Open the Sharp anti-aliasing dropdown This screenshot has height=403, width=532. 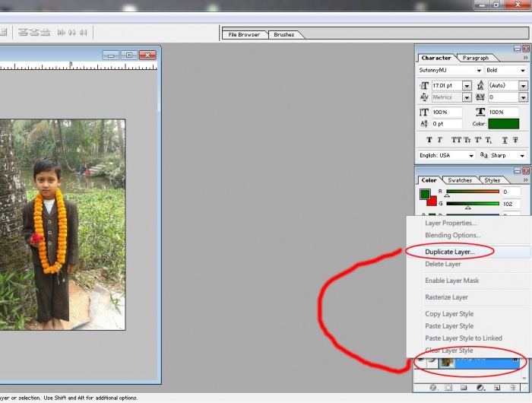(522, 155)
